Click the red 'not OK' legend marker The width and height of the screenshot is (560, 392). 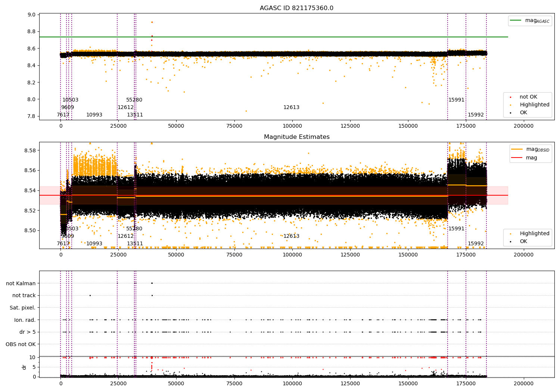(510, 97)
